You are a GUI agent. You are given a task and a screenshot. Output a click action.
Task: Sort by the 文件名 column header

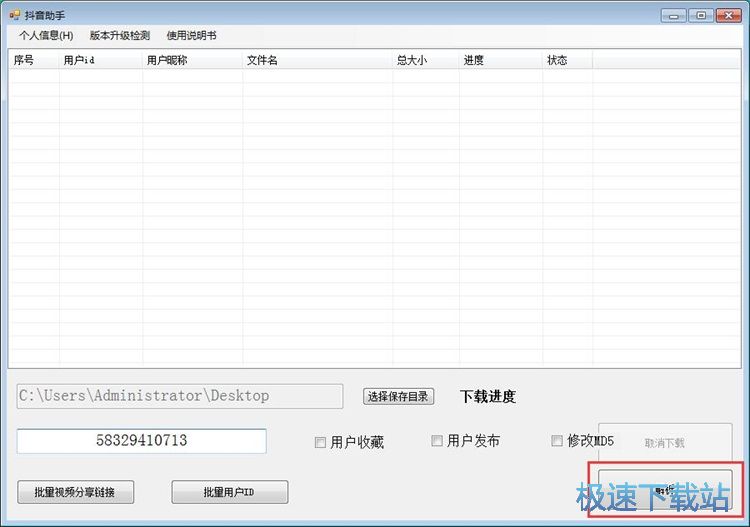pyautogui.click(x=317, y=60)
